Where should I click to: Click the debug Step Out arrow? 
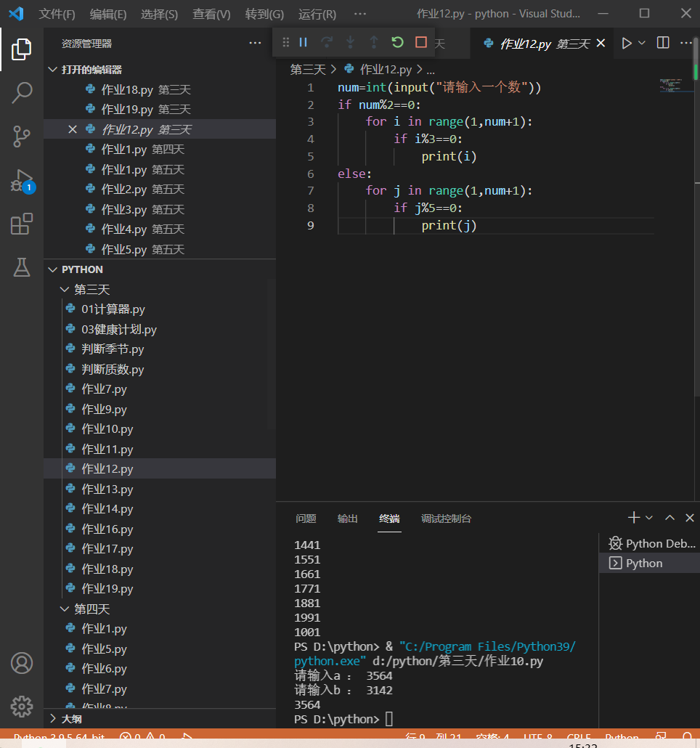(374, 42)
